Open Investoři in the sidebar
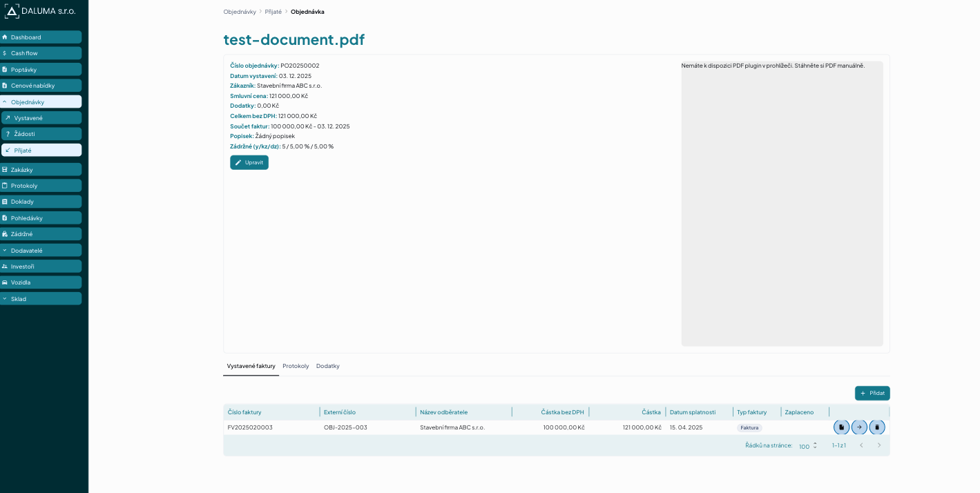Screen dimensions: 980x493 41,267
